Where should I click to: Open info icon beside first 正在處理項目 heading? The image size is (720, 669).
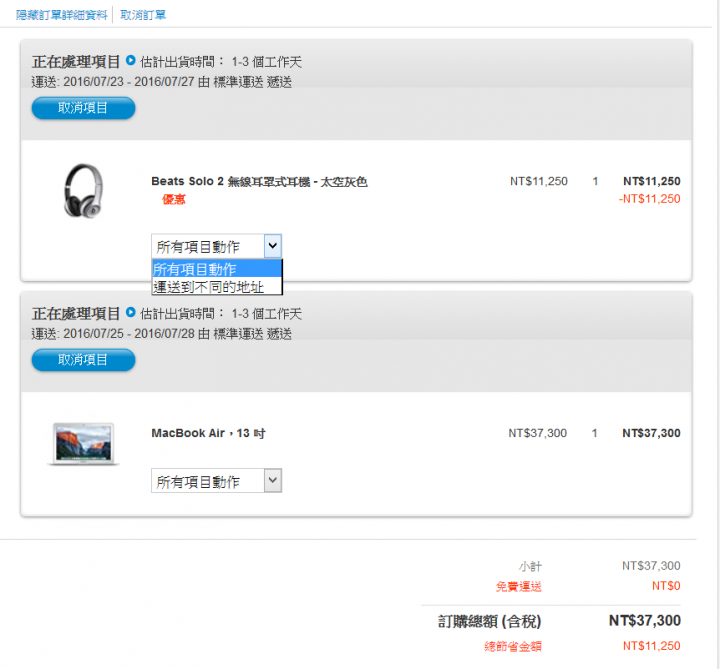[130, 60]
